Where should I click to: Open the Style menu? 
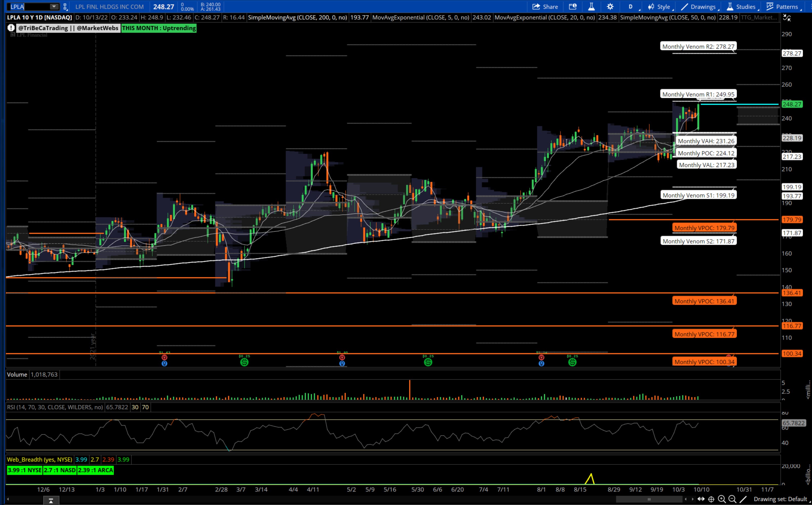click(x=659, y=7)
